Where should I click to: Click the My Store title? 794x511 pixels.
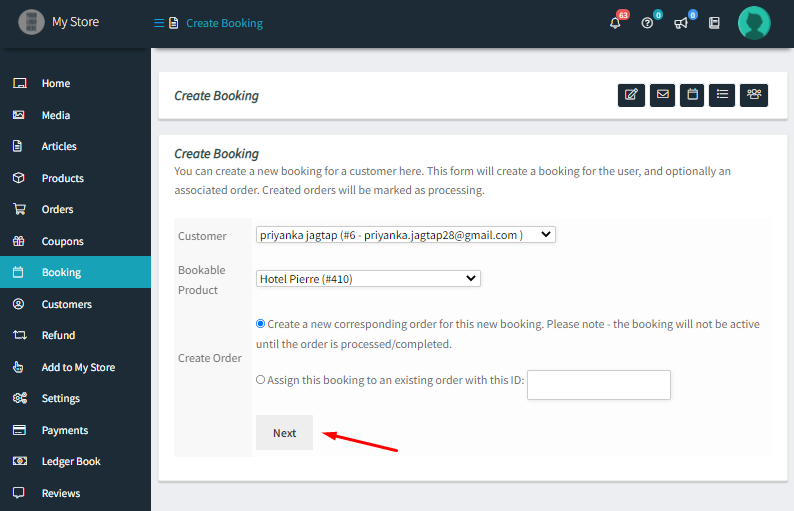[75, 22]
